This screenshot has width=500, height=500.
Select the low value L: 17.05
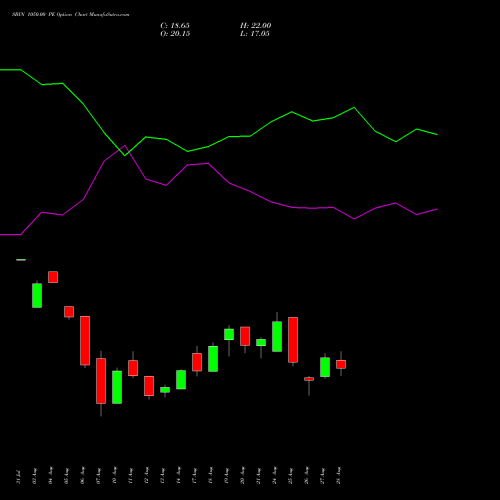click(x=255, y=34)
